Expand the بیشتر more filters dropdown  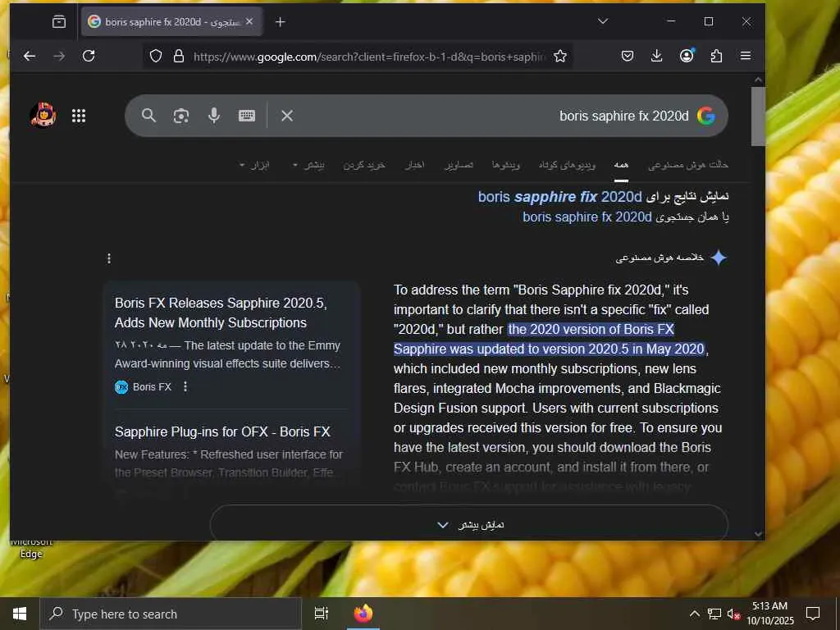[x=308, y=165]
